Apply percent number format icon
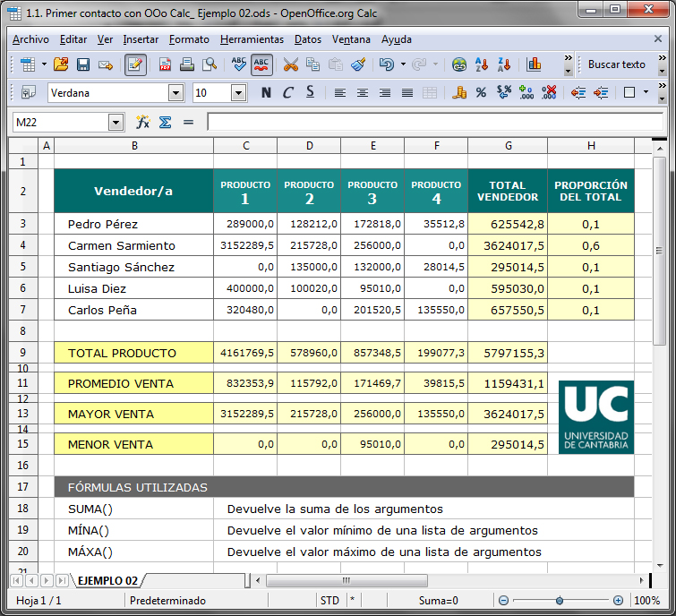Image resolution: width=676 pixels, height=616 pixels. pos(481,92)
